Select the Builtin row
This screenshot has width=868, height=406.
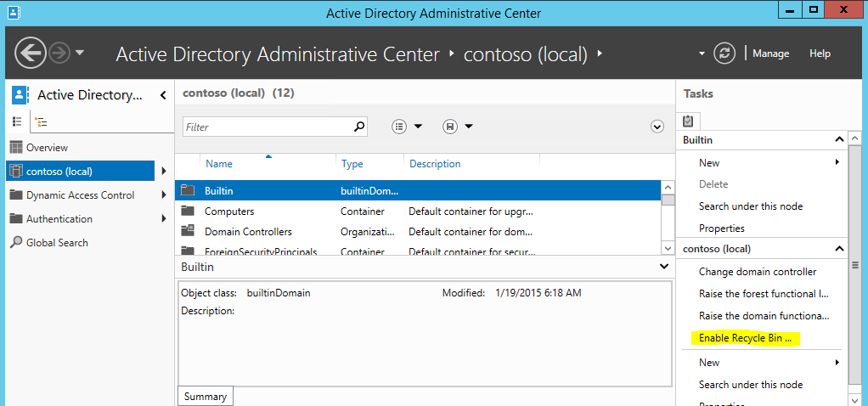[x=418, y=190]
